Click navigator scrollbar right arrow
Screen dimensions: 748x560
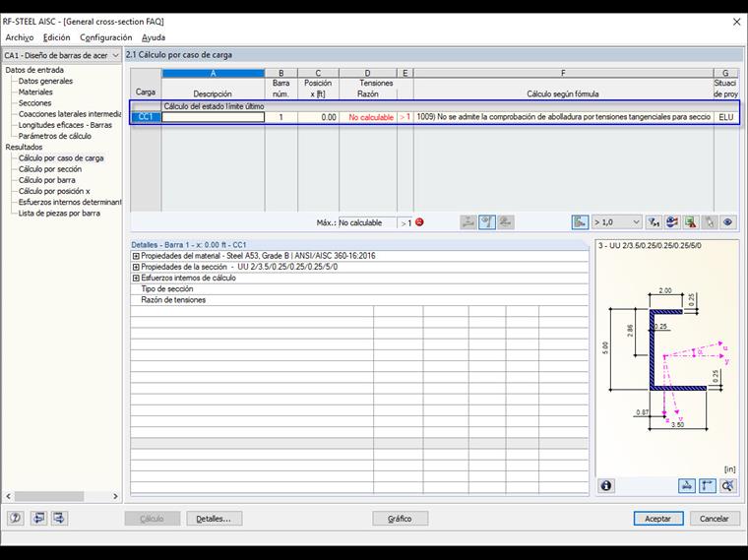point(115,497)
